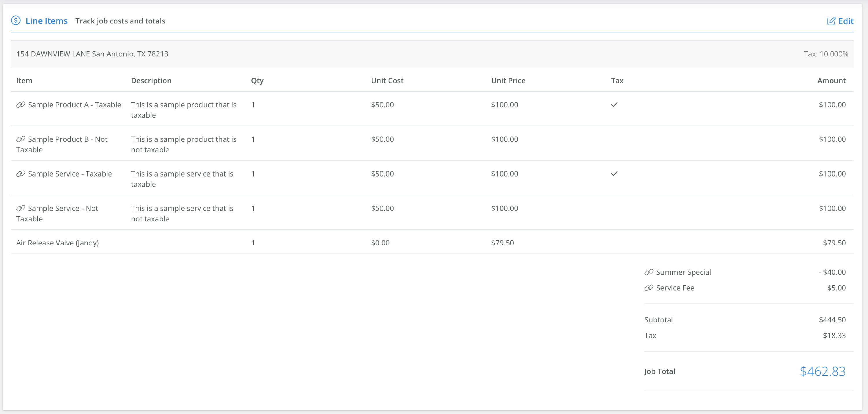Viewport: 868px width, 414px height.
Task: Click the 154 Dawnview Lane address bar
Action: 92,54
